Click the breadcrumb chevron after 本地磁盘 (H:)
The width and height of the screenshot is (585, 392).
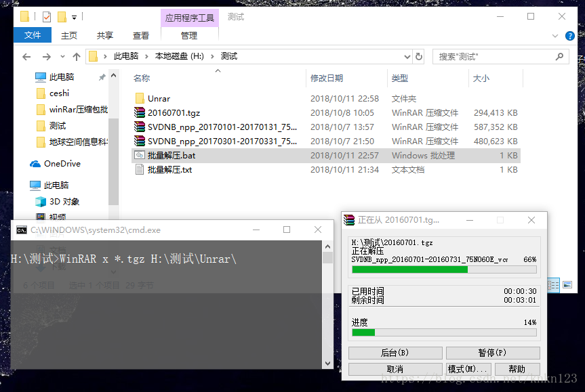[212, 57]
